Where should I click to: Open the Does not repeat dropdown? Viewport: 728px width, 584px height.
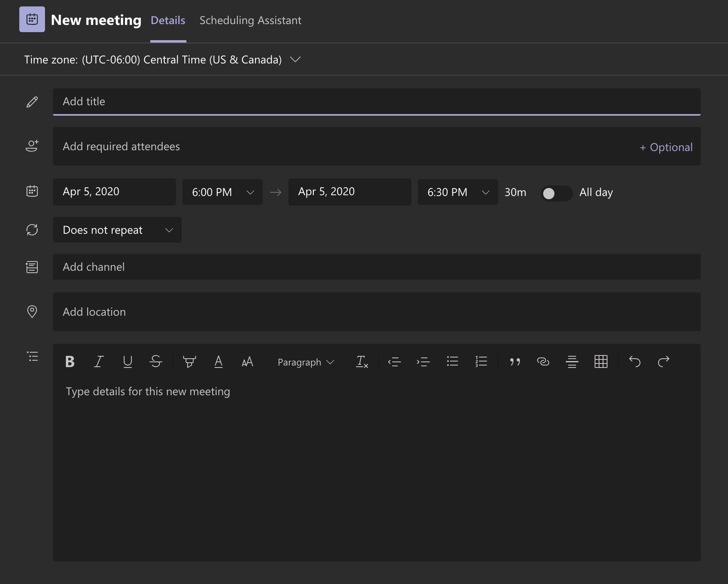click(x=117, y=230)
